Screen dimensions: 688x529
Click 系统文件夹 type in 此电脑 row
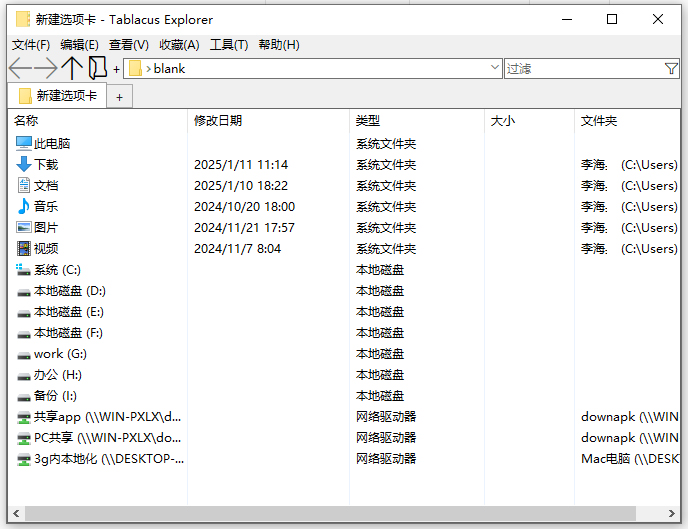point(386,143)
